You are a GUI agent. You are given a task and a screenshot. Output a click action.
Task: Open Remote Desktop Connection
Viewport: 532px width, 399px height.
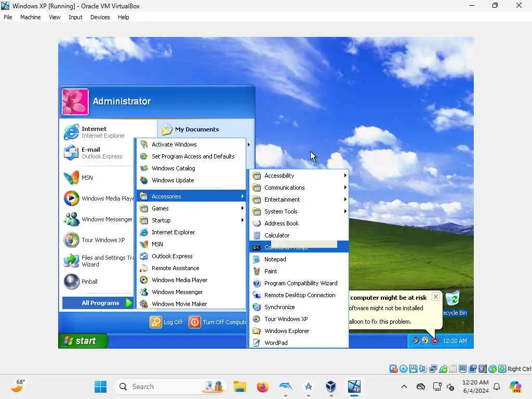[x=299, y=295]
